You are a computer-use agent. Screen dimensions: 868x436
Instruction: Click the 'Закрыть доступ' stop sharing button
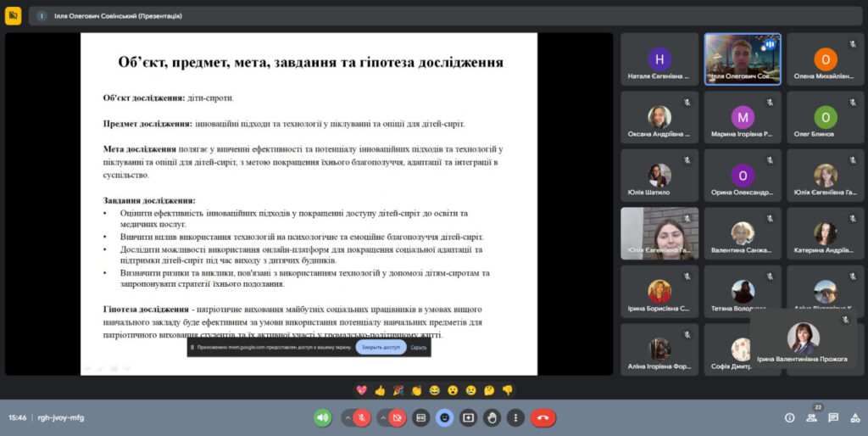pos(381,348)
